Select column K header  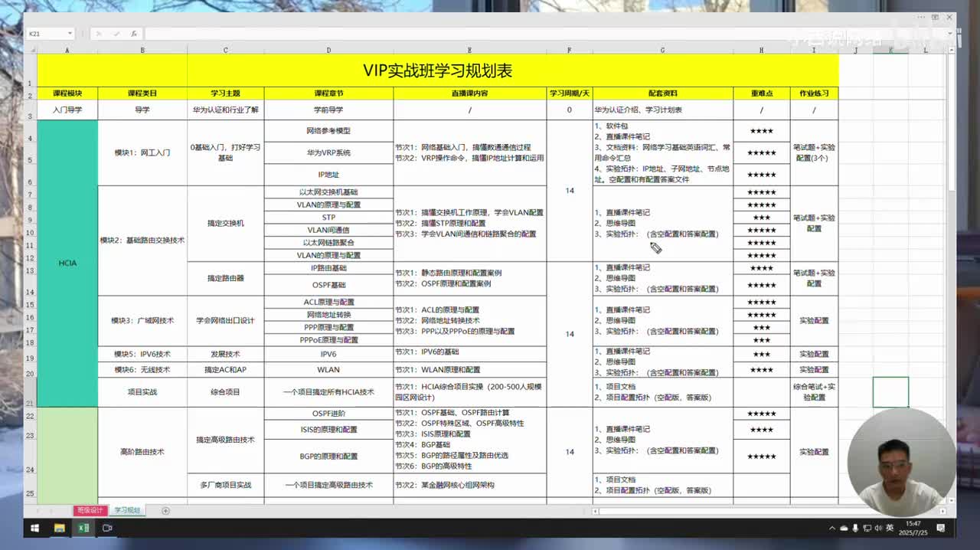[890, 50]
